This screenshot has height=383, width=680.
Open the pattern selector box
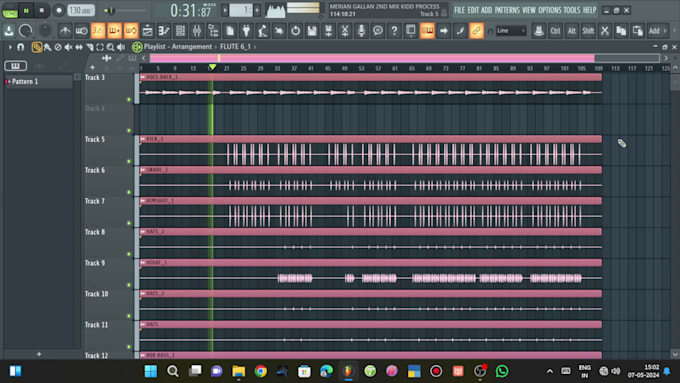coord(241,10)
